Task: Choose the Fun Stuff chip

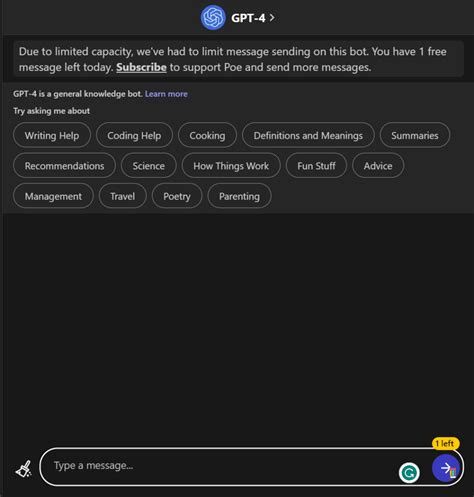Action: pos(316,166)
